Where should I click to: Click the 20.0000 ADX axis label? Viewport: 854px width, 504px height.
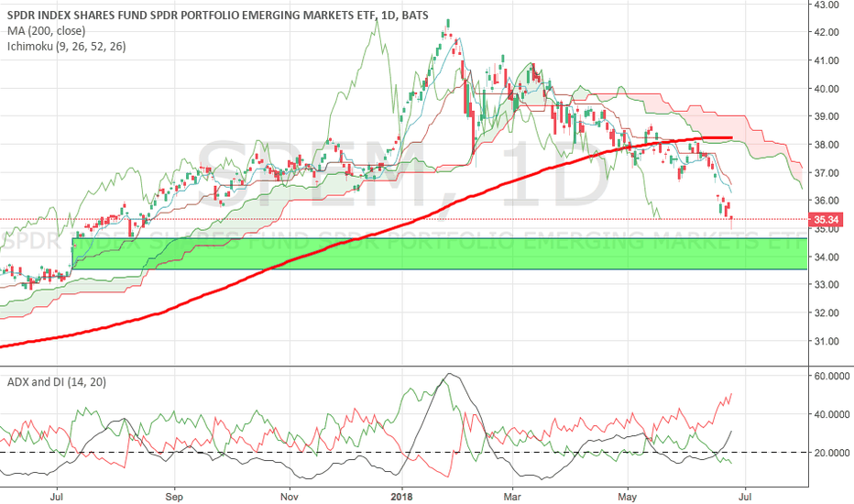click(x=831, y=453)
